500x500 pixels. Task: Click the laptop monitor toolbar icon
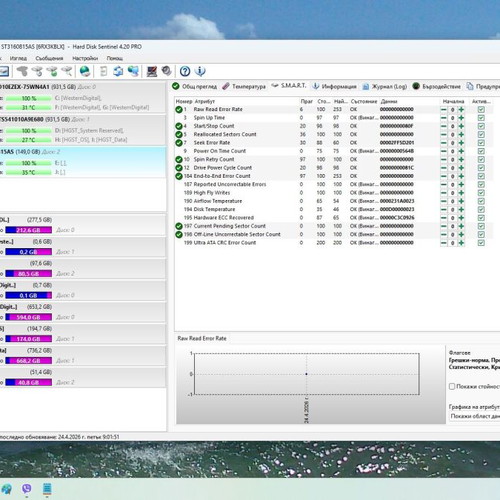pos(152,71)
